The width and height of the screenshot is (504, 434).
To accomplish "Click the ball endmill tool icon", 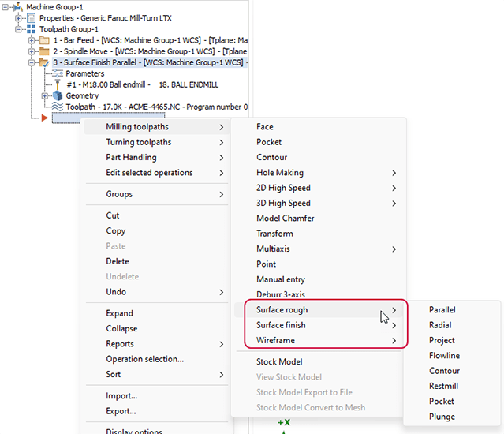I will [x=58, y=84].
